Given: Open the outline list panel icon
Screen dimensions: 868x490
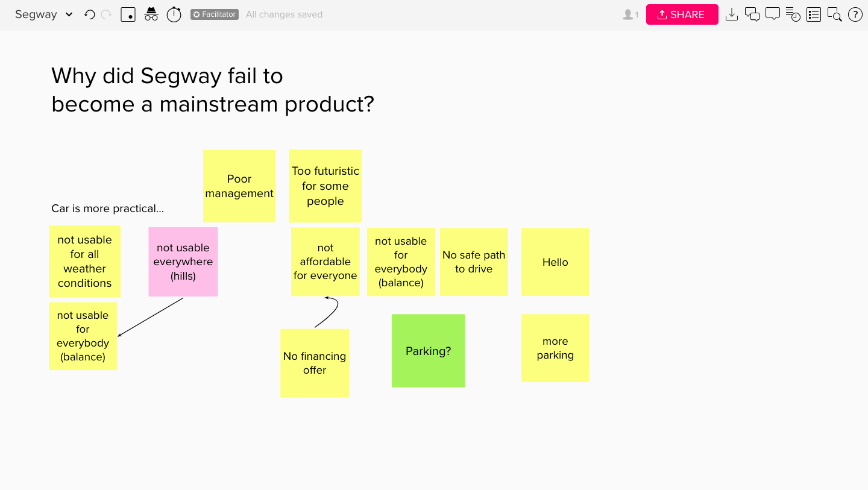Looking at the screenshot, I should point(814,14).
